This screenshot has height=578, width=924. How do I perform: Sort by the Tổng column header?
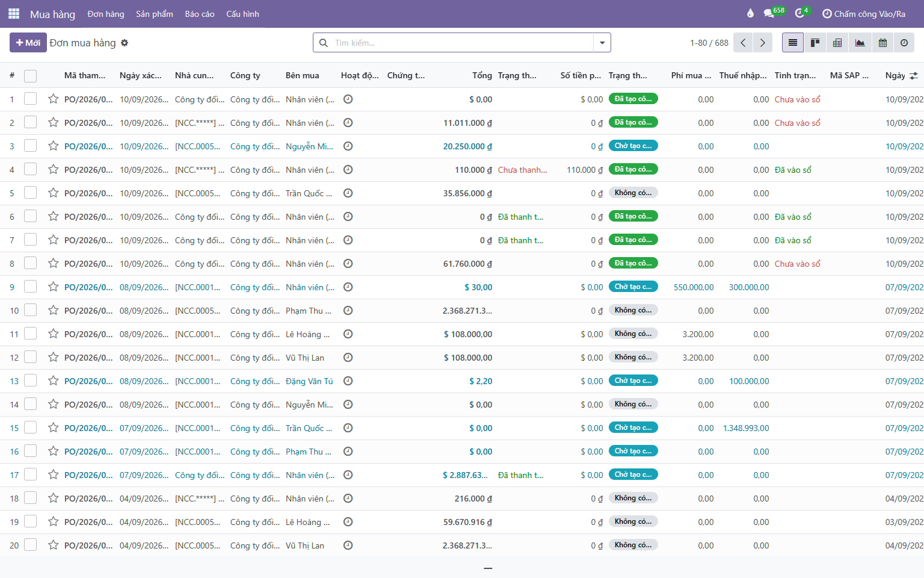(x=482, y=76)
